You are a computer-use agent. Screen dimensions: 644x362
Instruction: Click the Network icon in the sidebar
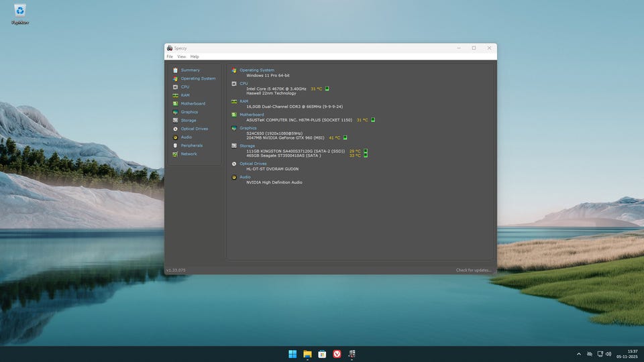(175, 154)
